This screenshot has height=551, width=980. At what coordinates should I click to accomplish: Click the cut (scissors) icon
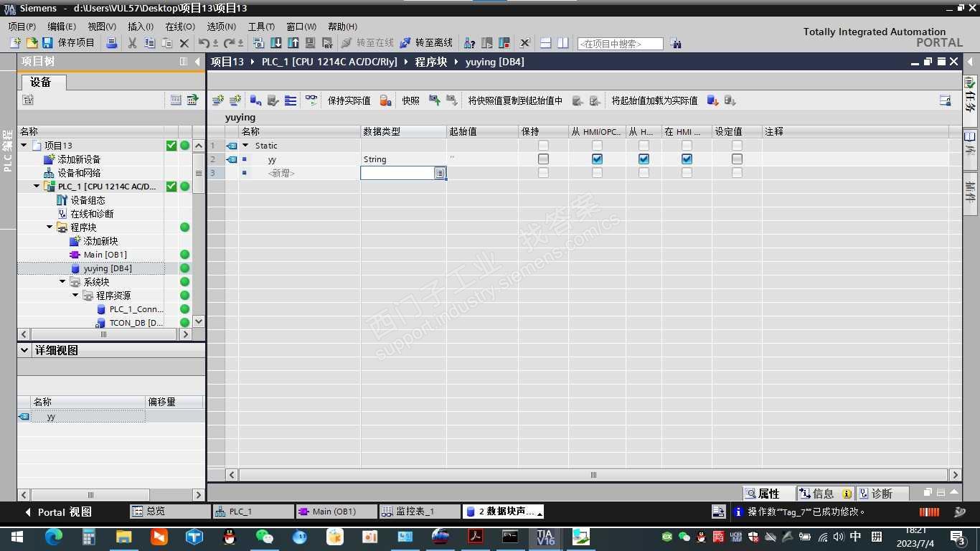click(x=132, y=43)
